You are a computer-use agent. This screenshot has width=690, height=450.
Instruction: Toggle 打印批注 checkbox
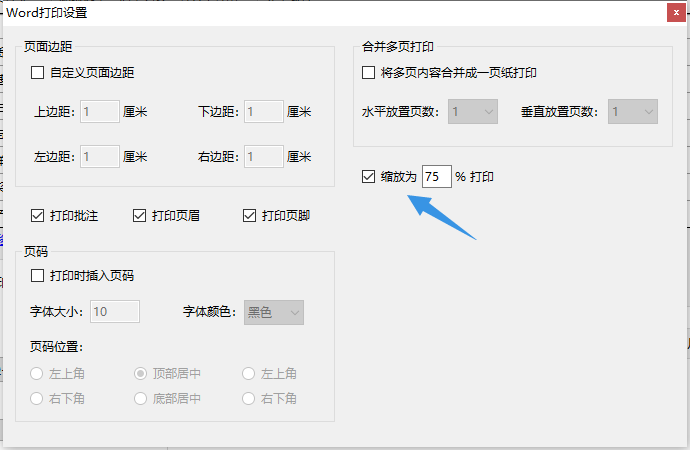(x=37, y=216)
